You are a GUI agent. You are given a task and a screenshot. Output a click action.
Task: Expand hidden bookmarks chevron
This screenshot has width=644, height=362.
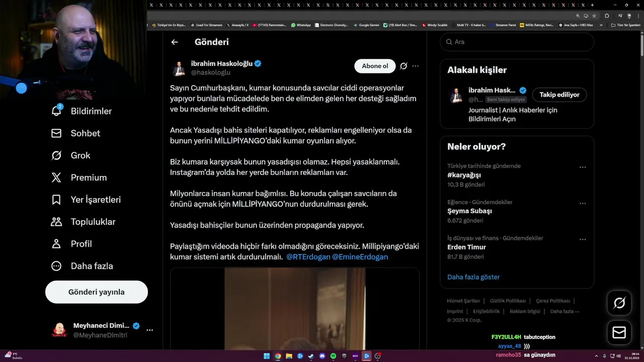[x=601, y=25]
